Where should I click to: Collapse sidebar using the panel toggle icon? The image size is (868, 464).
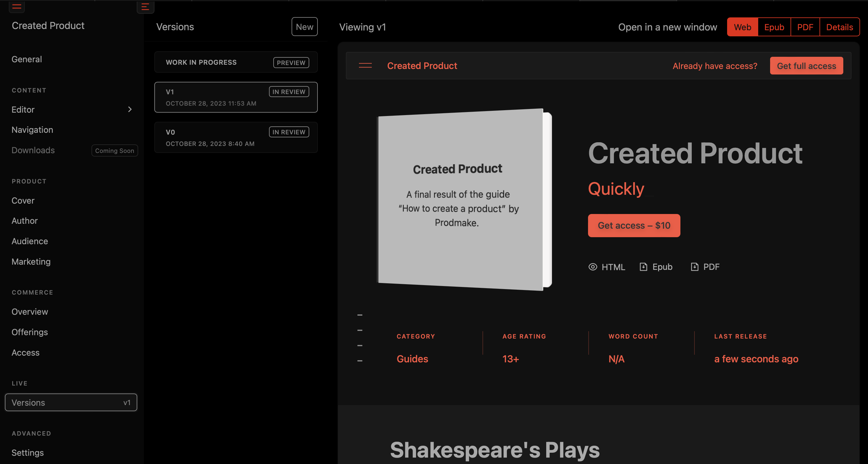(x=145, y=6)
